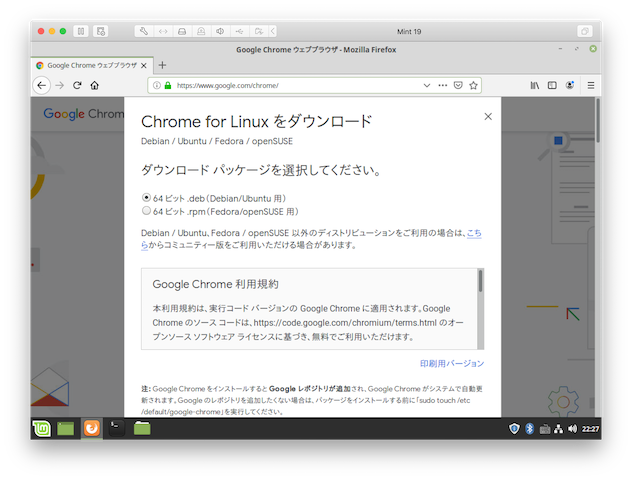Follow the こちら community version link
Image resolution: width=632 pixels, height=480 pixels.
pos(474,233)
